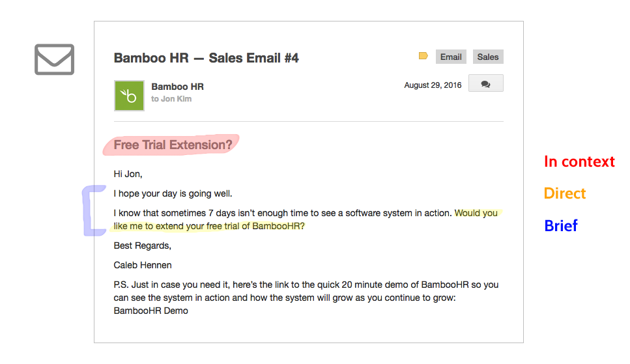Click the Free Trial Extension? subject heading

(173, 145)
